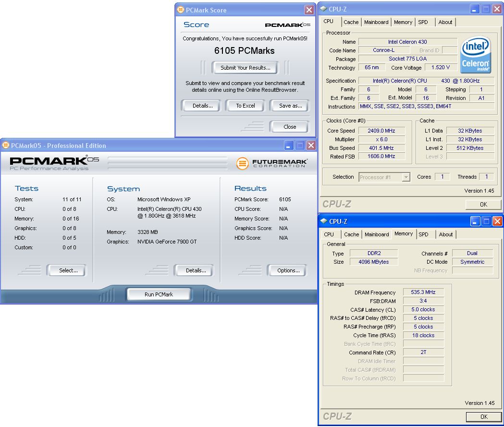This screenshot has width=504, height=427.
Task: Click Multiplier value x 6.0
Action: point(381,139)
